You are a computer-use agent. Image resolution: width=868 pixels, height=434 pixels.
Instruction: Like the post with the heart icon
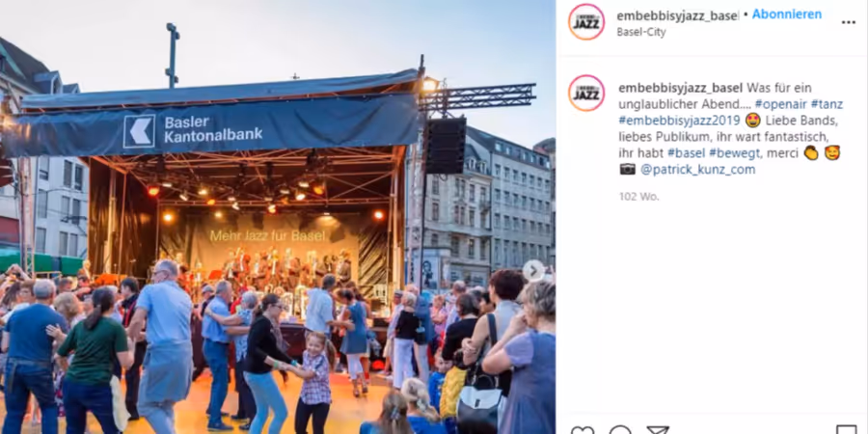[582, 429]
